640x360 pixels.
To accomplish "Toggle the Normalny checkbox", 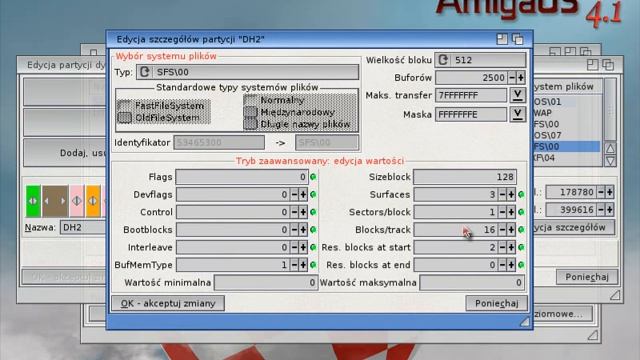I will [251, 100].
